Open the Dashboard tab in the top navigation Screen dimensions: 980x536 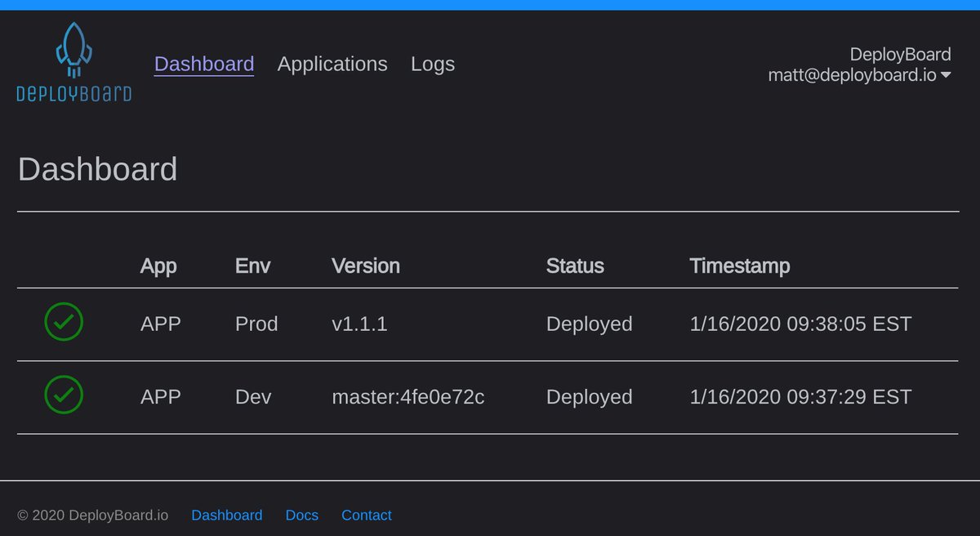pyautogui.click(x=204, y=64)
